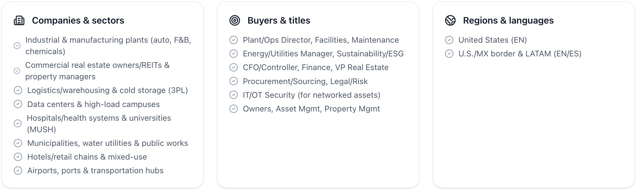The image size is (644, 193).
Task: Click check icon next to United States (EN)
Action: point(449,40)
